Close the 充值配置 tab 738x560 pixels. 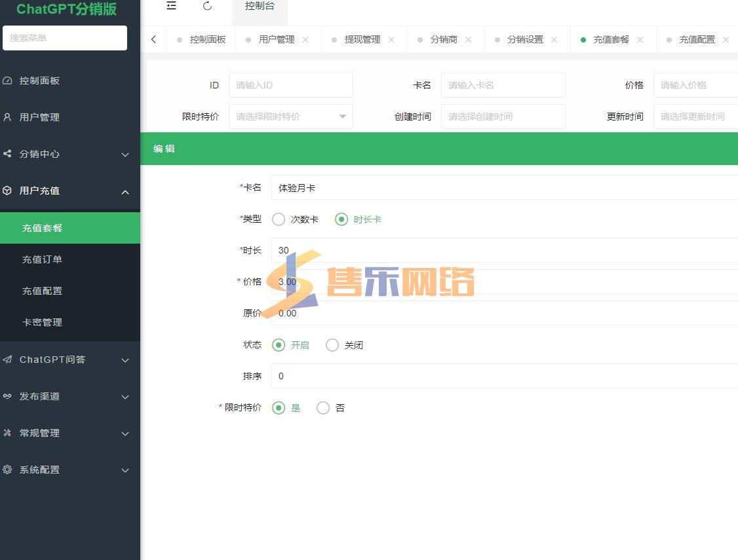[x=726, y=39]
